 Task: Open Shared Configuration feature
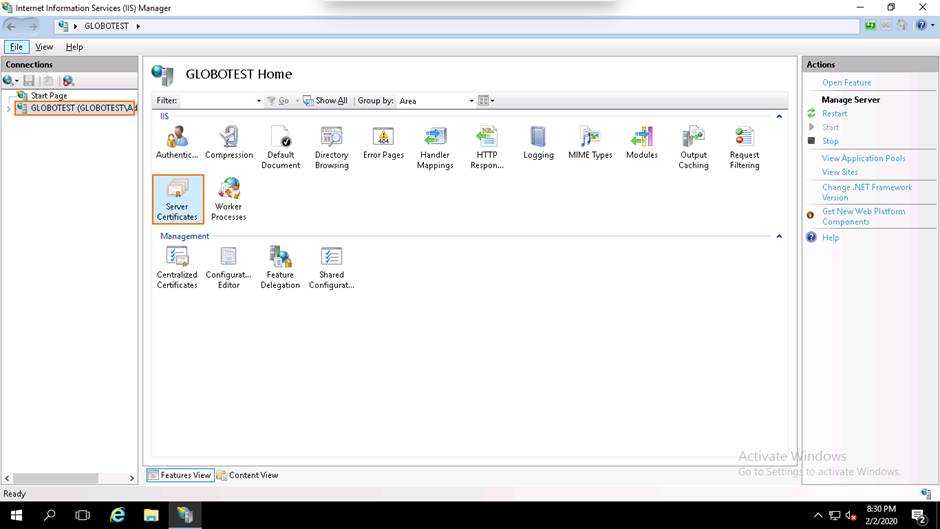(x=332, y=267)
